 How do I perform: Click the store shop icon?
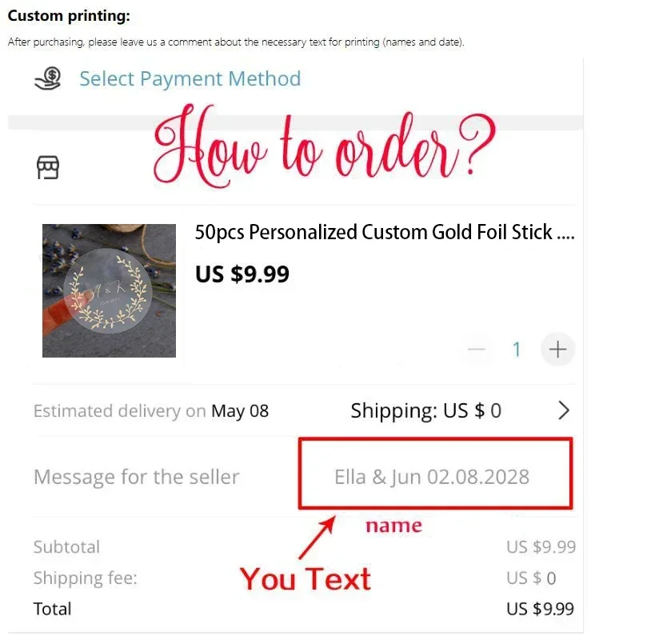(x=48, y=167)
